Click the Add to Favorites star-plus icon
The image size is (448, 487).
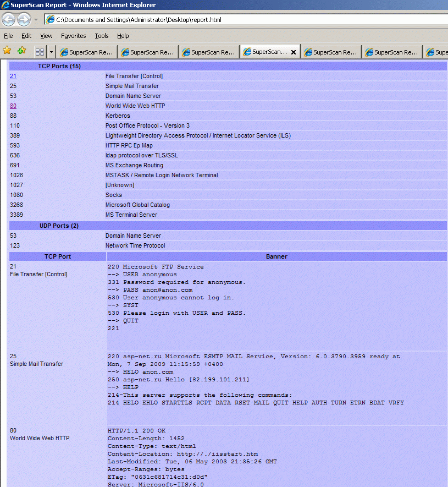[22, 51]
